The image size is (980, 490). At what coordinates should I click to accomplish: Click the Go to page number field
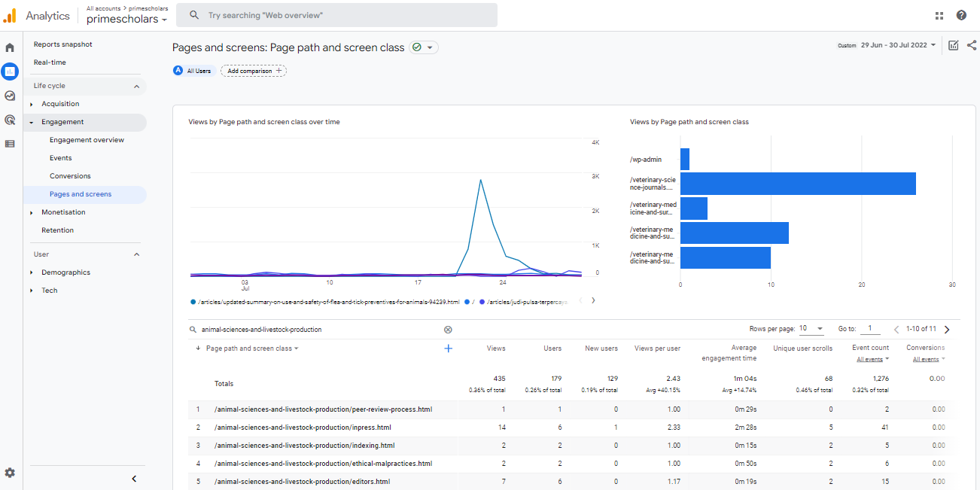coord(869,329)
